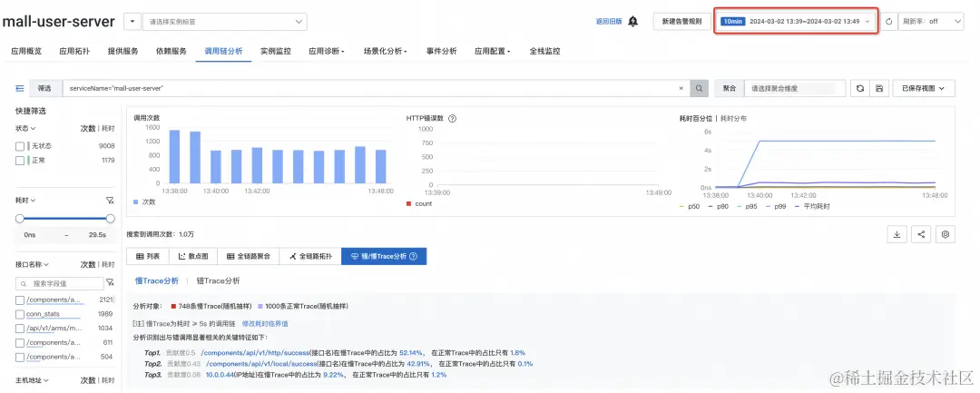Open the 场景化分析 menu

tap(385, 51)
